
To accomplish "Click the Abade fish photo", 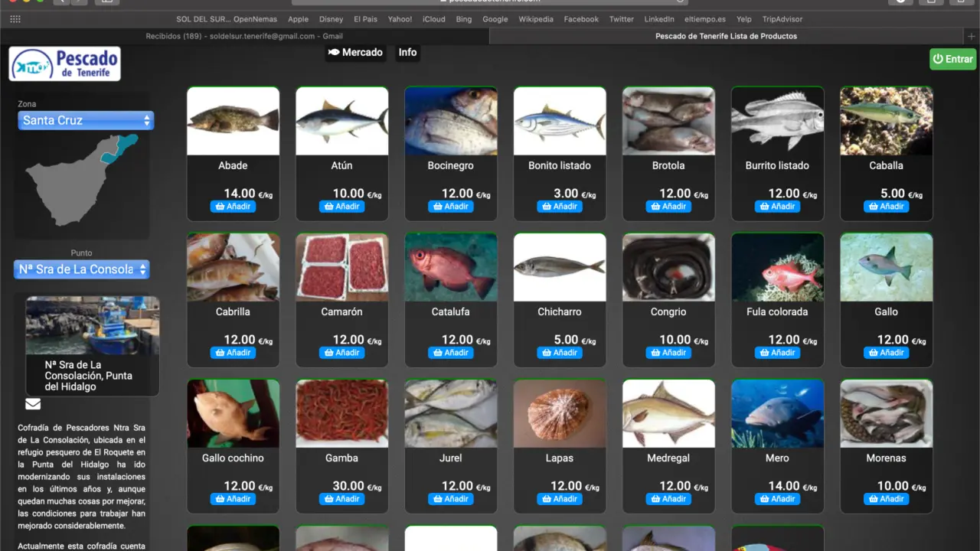I will (x=233, y=121).
